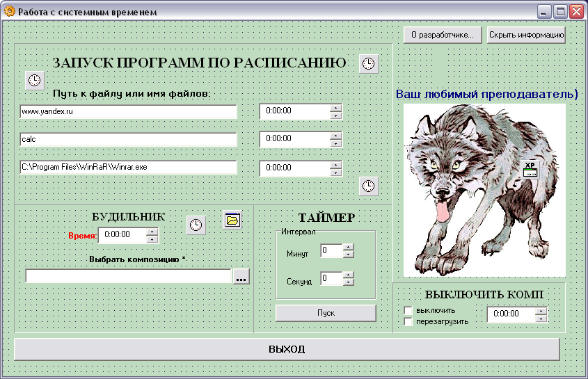Click the clock timer icon next to БУДИЛЬНИК
Screen dimensions: 588x379
(x=196, y=225)
